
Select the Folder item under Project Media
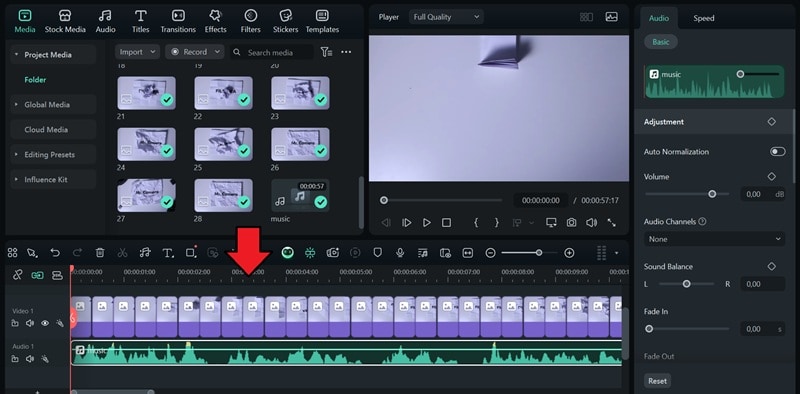[35, 80]
